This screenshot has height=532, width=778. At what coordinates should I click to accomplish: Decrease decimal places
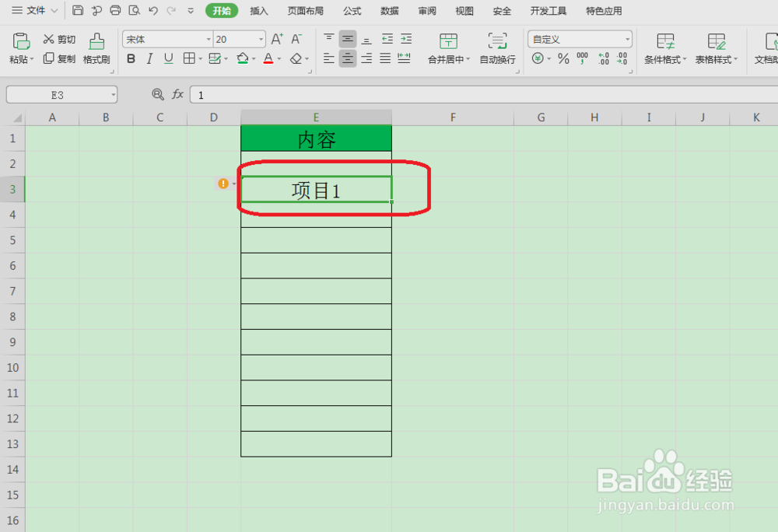pos(622,58)
